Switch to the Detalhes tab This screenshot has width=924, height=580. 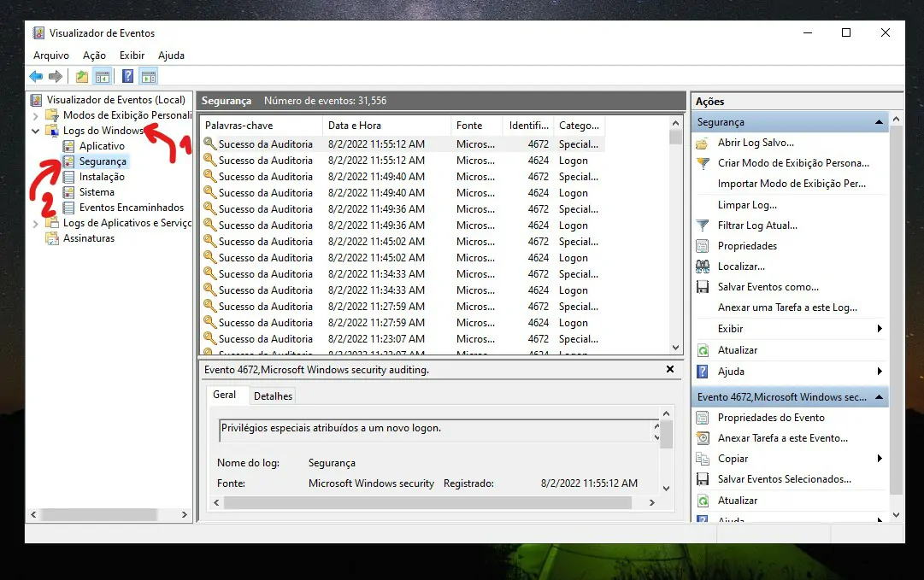coord(273,396)
